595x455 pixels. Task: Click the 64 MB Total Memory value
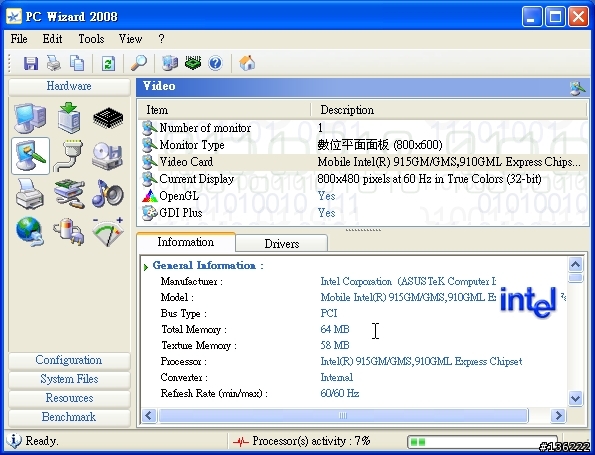coord(335,329)
